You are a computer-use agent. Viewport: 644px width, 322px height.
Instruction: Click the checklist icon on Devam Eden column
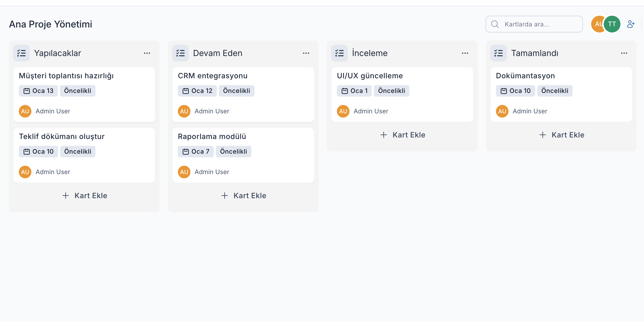(180, 53)
